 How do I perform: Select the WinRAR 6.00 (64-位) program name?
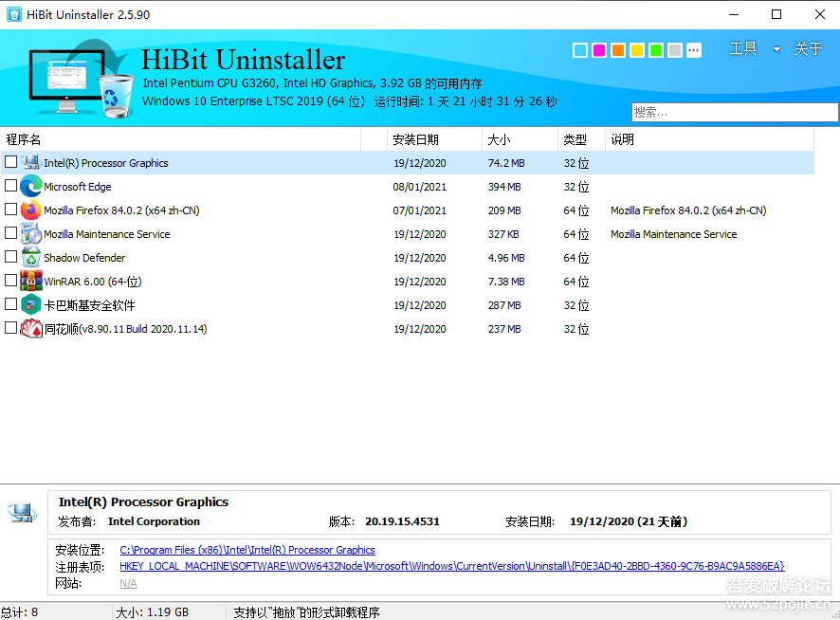tap(93, 282)
